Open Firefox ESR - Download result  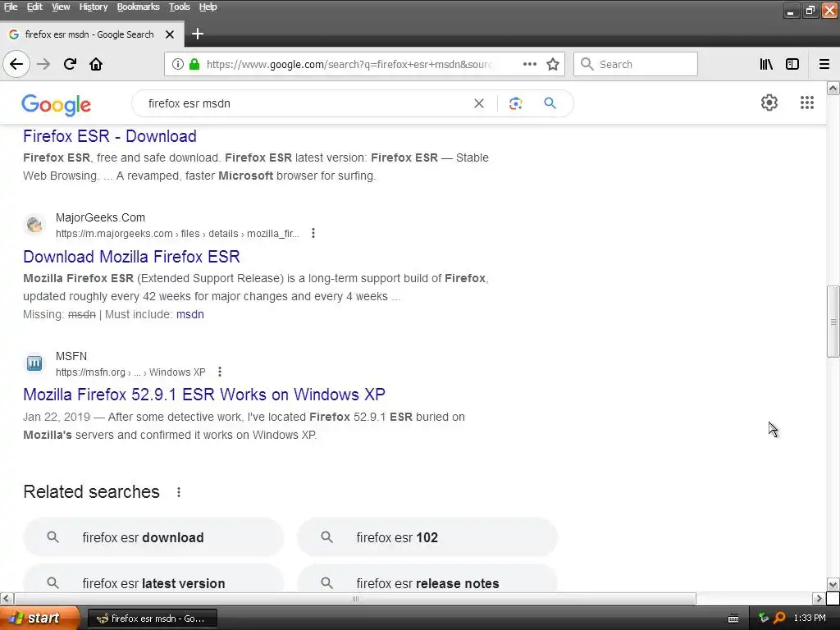(x=110, y=136)
